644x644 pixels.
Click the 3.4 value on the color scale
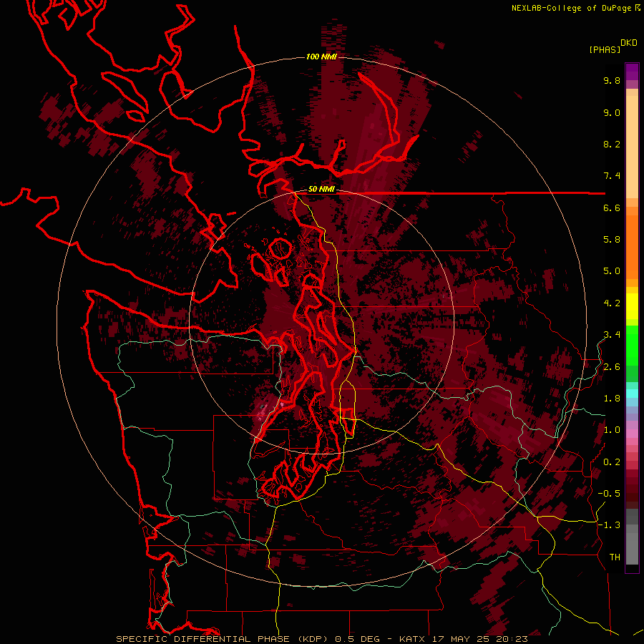click(612, 335)
